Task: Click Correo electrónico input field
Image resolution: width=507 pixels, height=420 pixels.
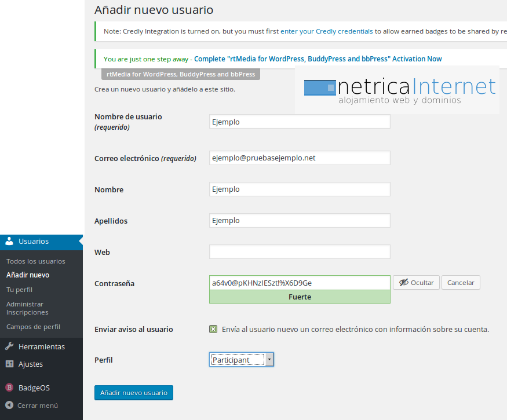Action: (x=300, y=158)
